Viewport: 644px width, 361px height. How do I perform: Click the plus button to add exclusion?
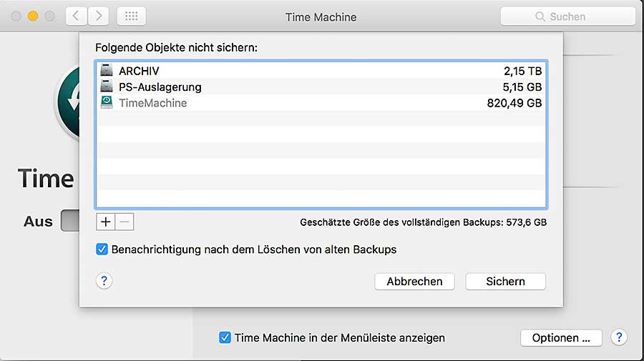pyautogui.click(x=105, y=222)
